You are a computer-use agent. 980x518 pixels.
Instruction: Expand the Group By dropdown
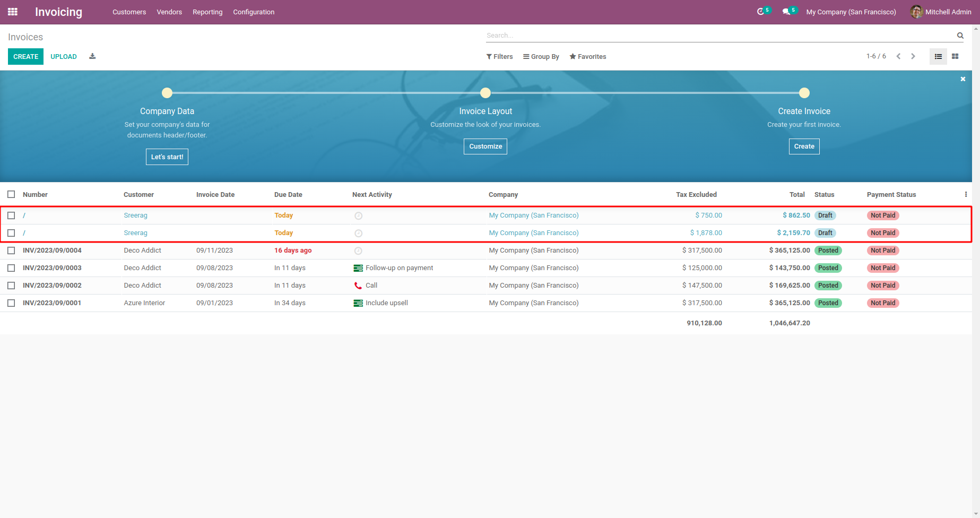click(541, 57)
